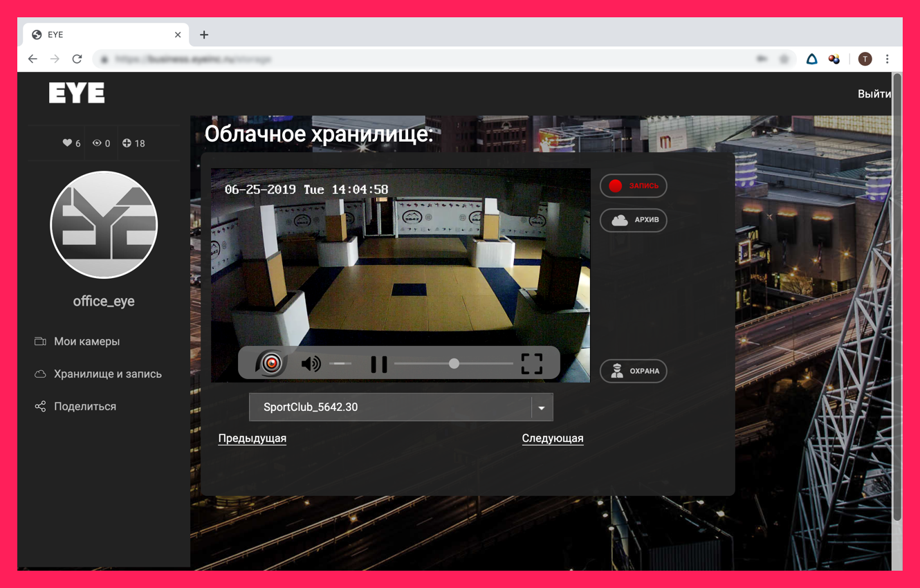The width and height of the screenshot is (920, 588).
Task: Open the multicolored circles browser extension
Action: 834,59
